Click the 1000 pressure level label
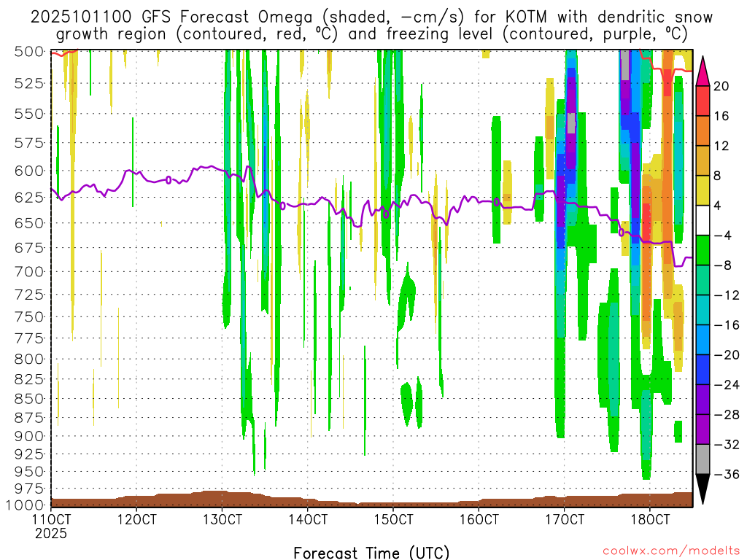The height and width of the screenshot is (560, 747). [23, 505]
